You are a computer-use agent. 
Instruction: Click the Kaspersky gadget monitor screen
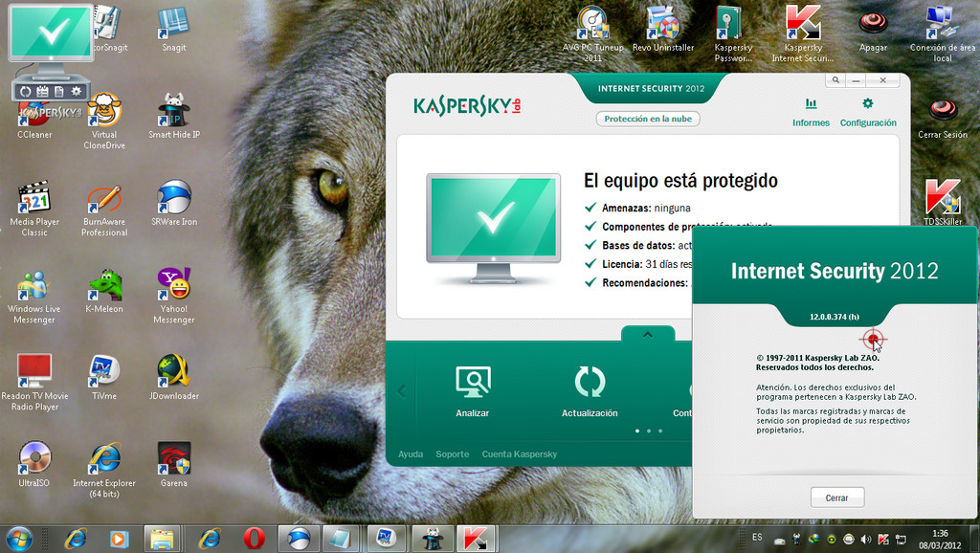[x=52, y=33]
